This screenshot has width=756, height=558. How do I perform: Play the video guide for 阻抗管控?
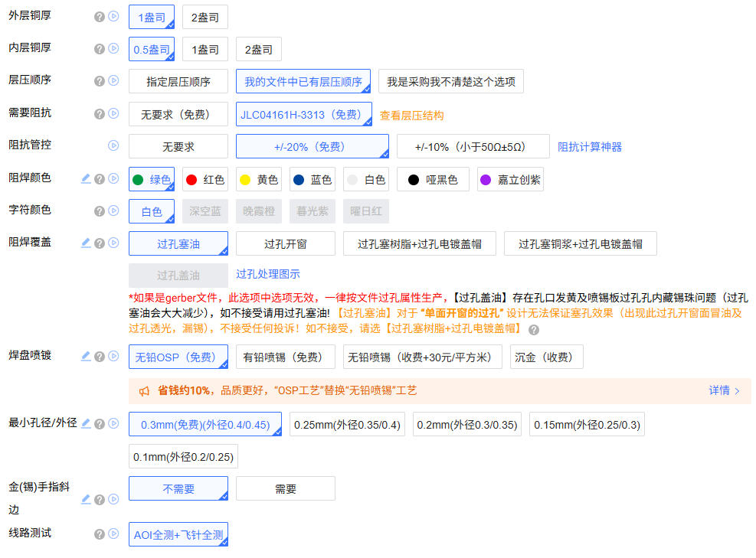click(114, 145)
